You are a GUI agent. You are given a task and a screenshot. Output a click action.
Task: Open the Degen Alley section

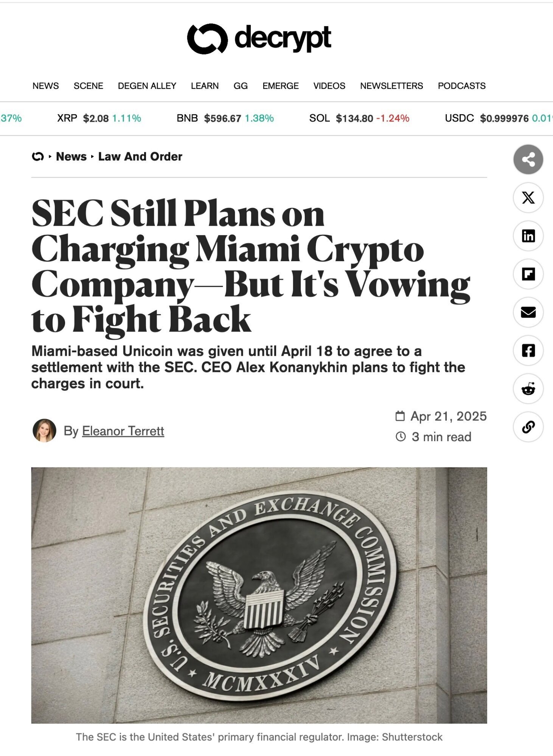pyautogui.click(x=147, y=86)
